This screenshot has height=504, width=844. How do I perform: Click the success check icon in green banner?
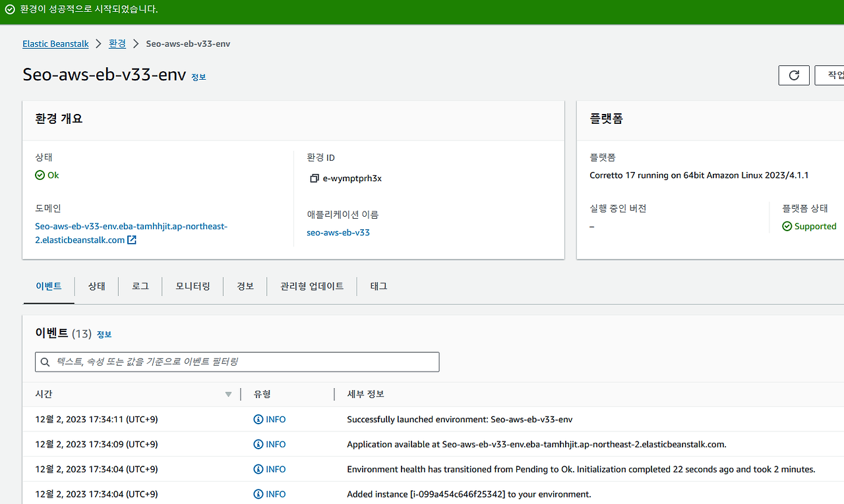click(x=10, y=10)
